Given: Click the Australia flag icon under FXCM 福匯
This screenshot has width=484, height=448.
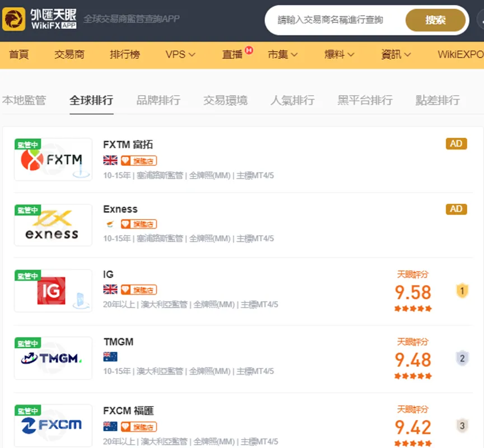Looking at the screenshot, I should 110,426.
